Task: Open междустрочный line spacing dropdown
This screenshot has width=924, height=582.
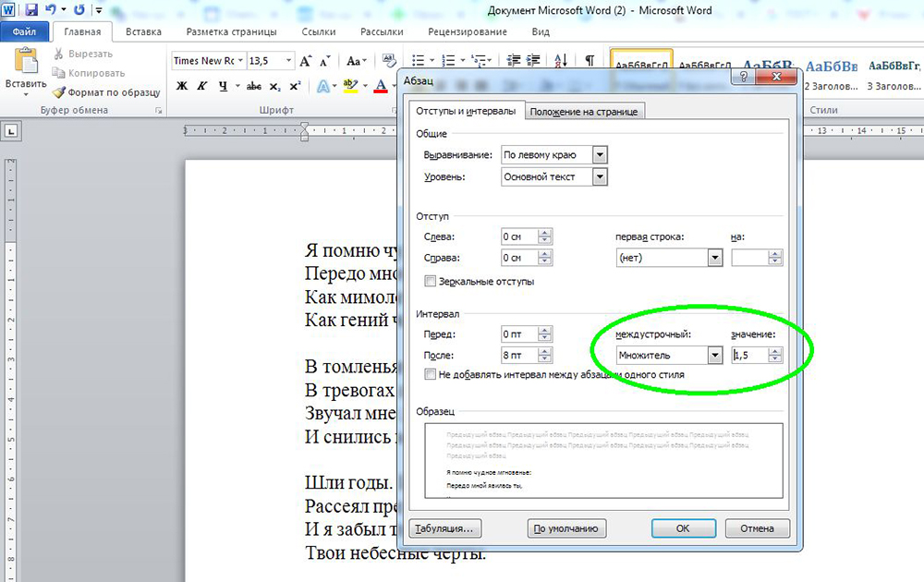Action: (715, 356)
